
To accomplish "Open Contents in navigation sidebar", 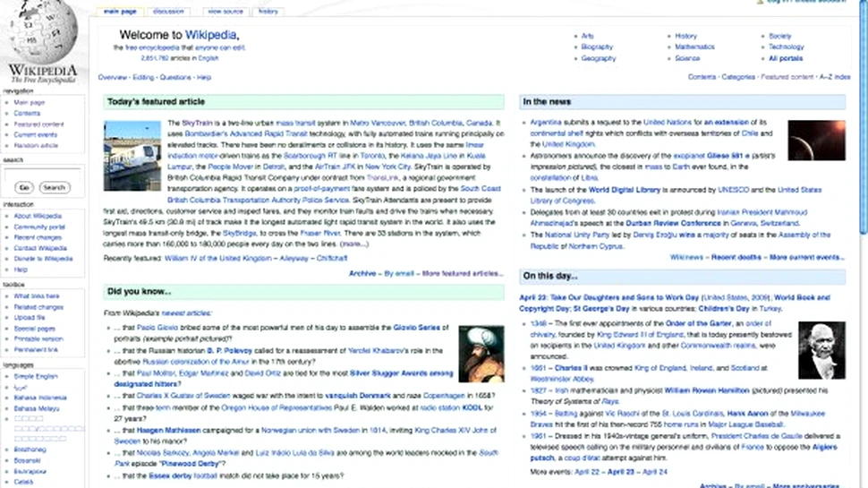I will pos(27,113).
